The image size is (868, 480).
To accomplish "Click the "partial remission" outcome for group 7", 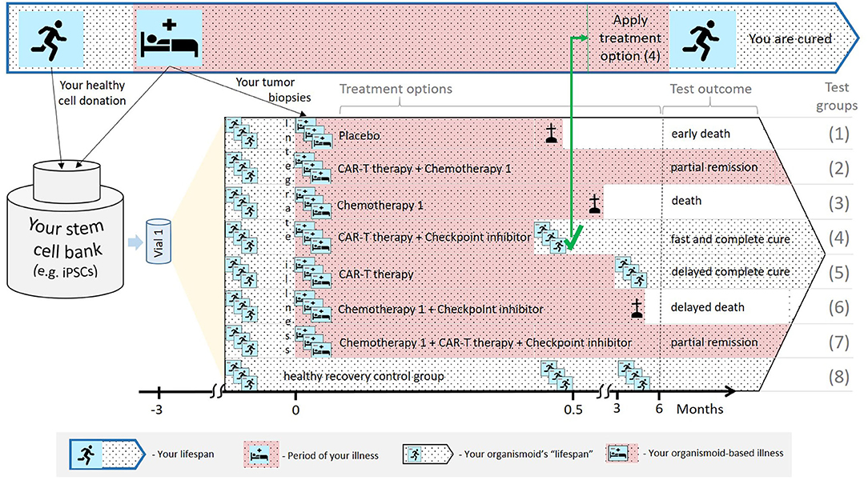I will point(714,342).
